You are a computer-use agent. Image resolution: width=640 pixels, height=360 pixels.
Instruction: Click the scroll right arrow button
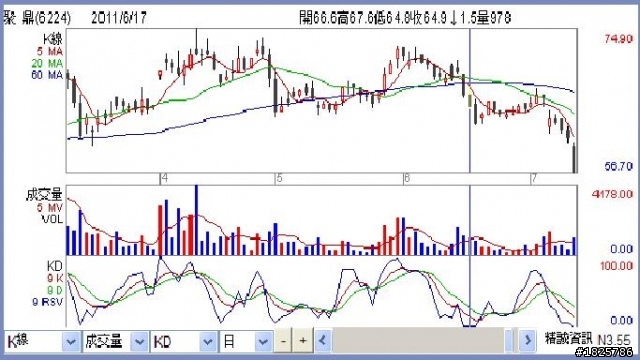(527, 340)
